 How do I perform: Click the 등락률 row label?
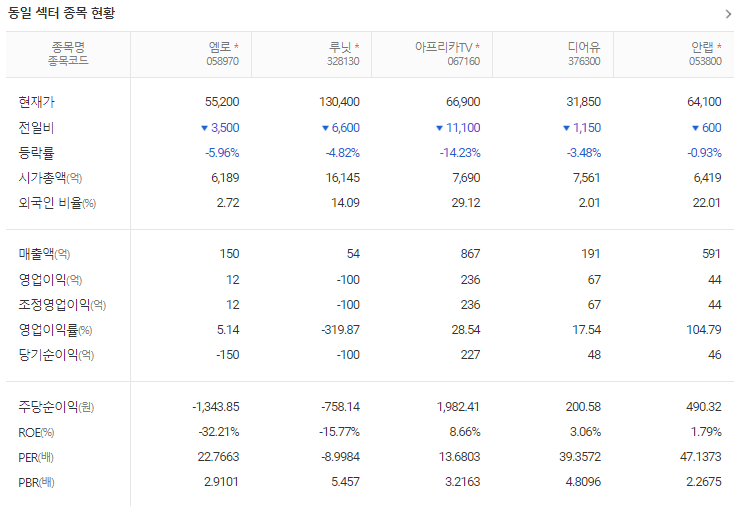pos(36,153)
